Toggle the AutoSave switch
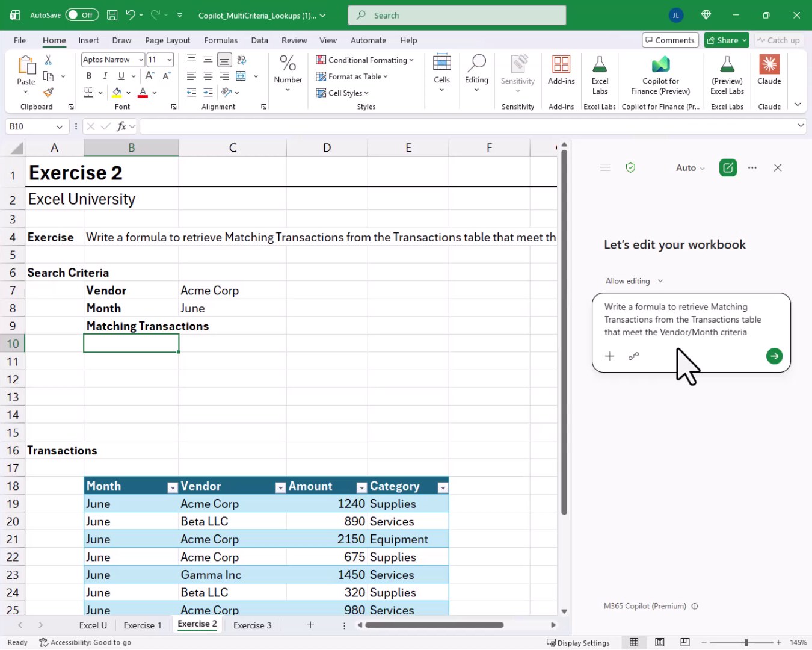 pyautogui.click(x=82, y=15)
